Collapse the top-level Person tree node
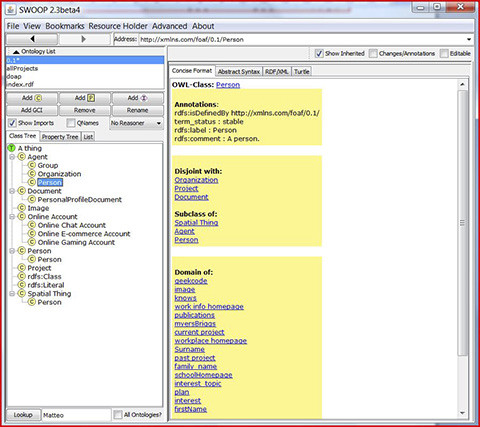 [x=12, y=251]
